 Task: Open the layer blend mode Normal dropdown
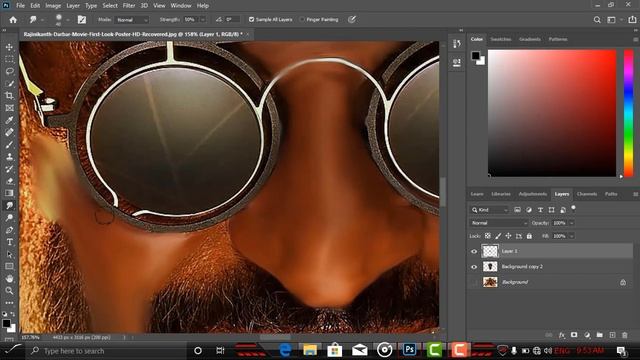(498, 223)
